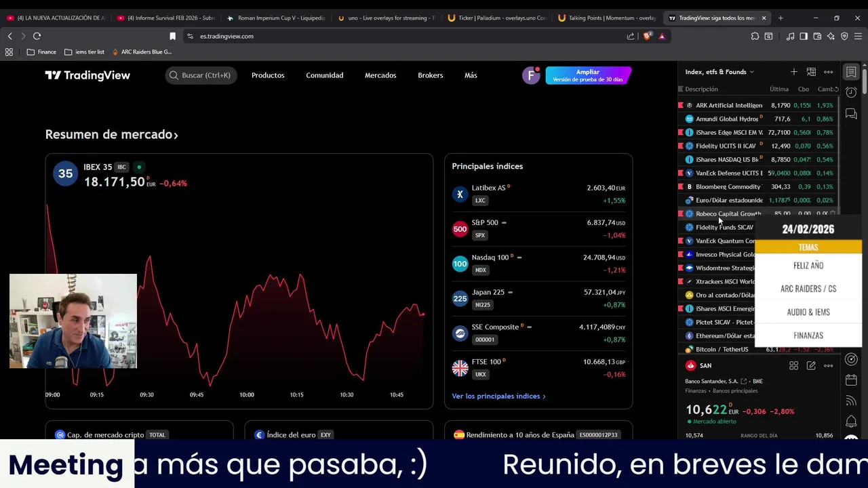868x488 pixels.
Task: Open the Brave Leo AI sparkle icon
Action: pyautogui.click(x=831, y=36)
